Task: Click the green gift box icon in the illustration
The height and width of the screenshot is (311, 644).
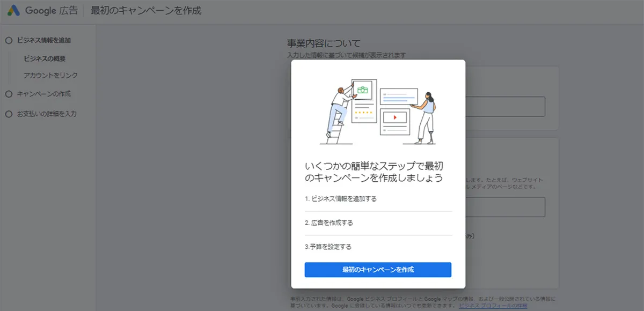Action: [x=363, y=90]
